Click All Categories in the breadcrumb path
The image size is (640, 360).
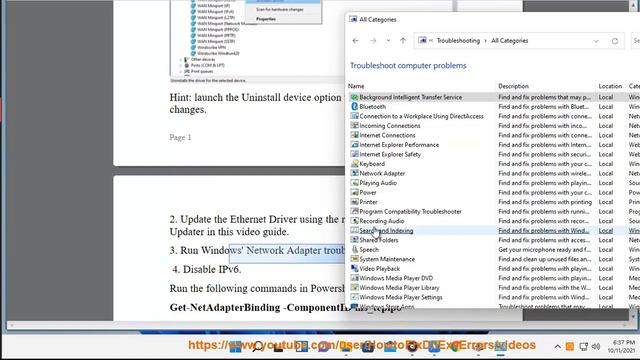[x=509, y=41]
